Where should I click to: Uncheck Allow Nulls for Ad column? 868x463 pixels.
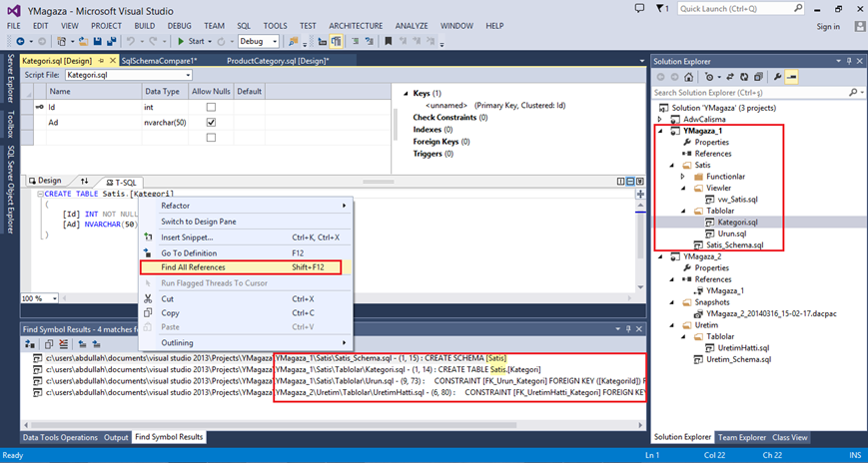pos(211,122)
